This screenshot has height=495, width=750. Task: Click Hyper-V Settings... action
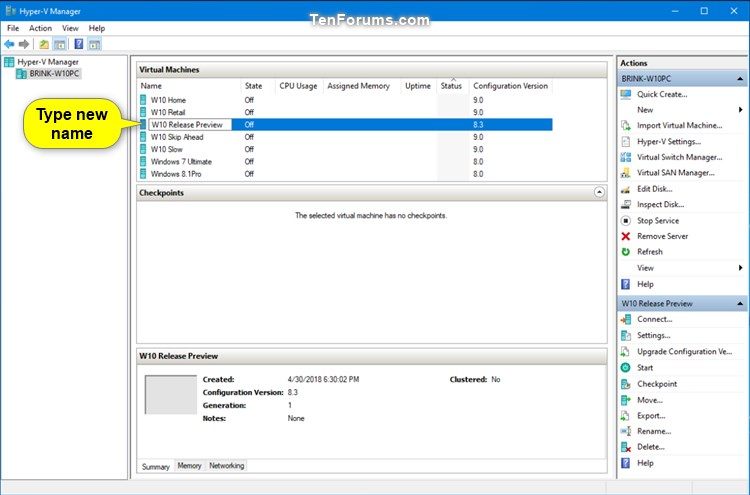pos(669,142)
